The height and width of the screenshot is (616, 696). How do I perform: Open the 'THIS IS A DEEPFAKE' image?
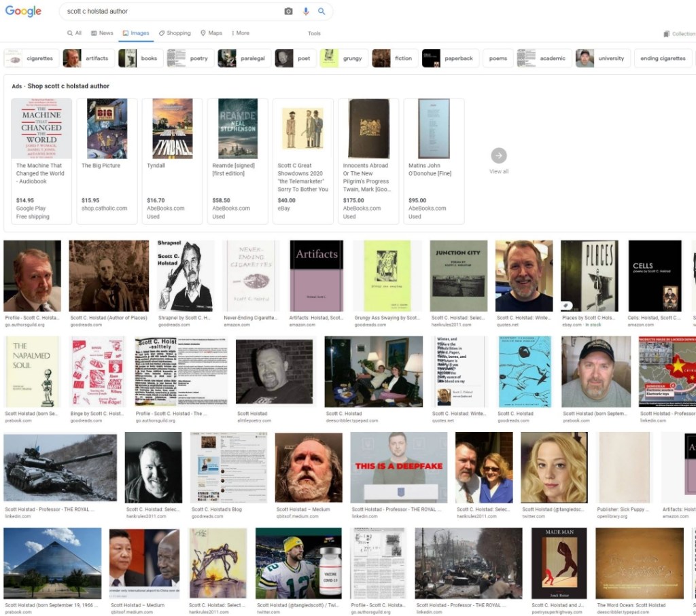pyautogui.click(x=398, y=467)
